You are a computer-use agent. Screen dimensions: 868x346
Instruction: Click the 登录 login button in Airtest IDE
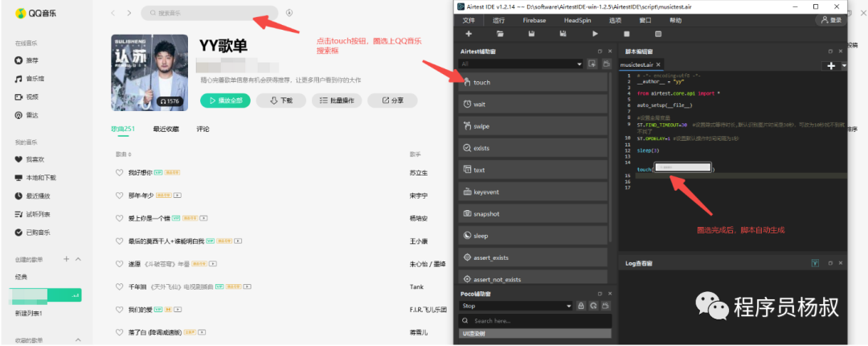(831, 20)
